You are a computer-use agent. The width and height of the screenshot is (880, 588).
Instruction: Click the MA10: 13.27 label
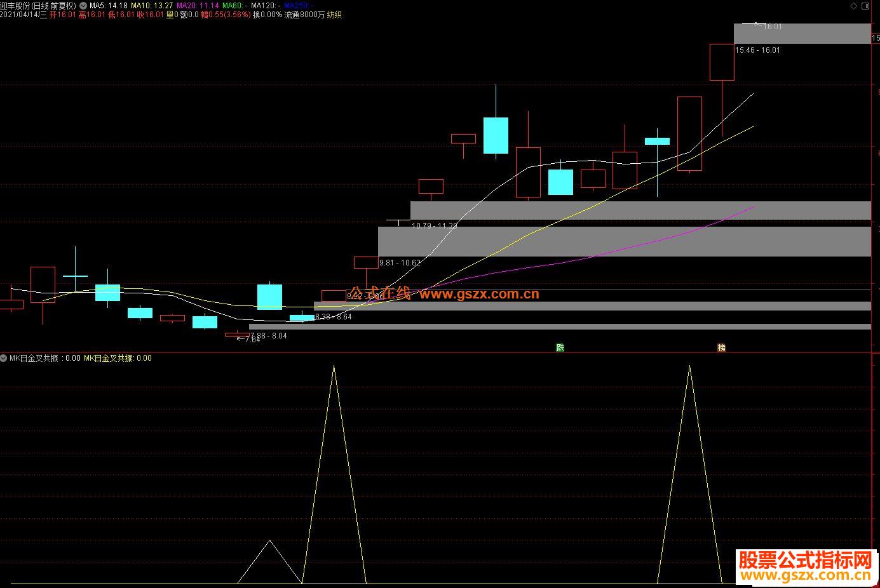(x=152, y=6)
